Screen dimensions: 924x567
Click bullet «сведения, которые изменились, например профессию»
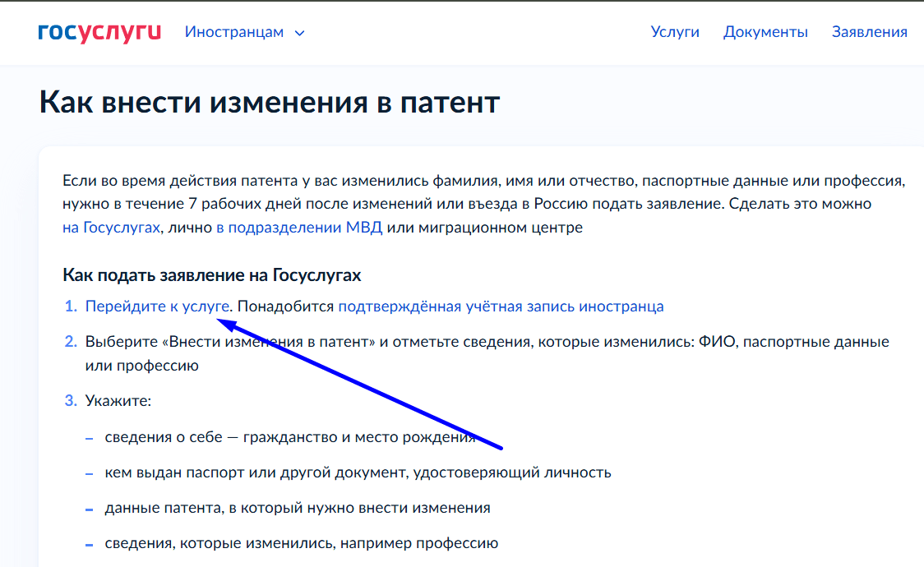(x=301, y=543)
